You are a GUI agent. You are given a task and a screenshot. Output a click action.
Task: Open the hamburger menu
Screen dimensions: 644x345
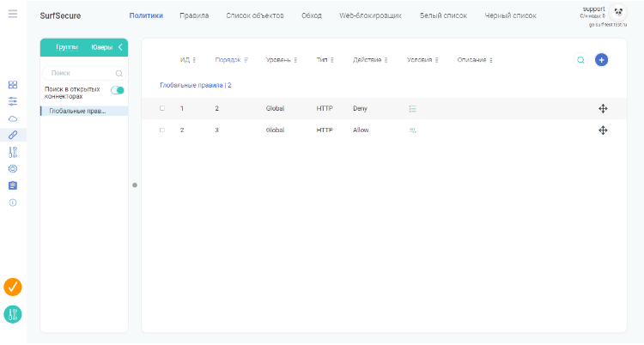pyautogui.click(x=12, y=15)
